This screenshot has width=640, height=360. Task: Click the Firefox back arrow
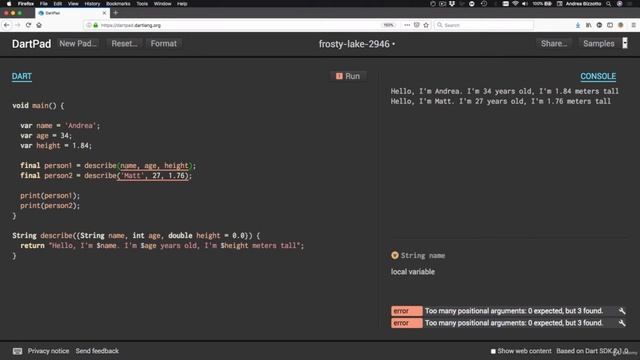[x=7, y=25]
